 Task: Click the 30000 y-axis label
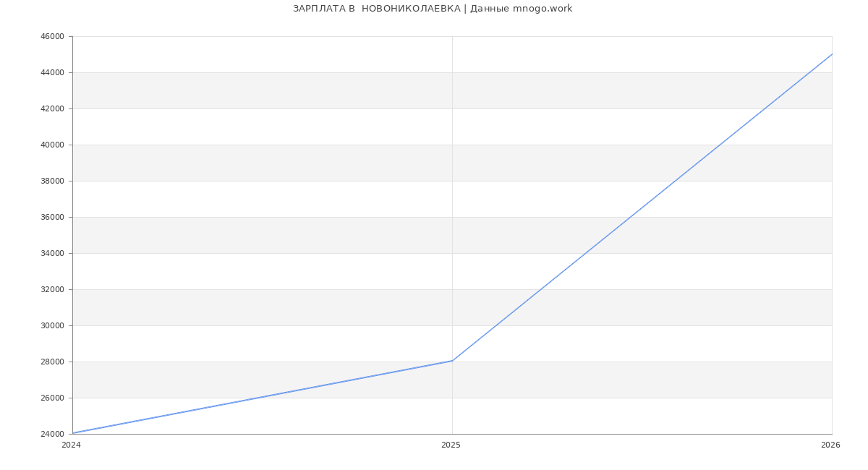tap(52, 325)
